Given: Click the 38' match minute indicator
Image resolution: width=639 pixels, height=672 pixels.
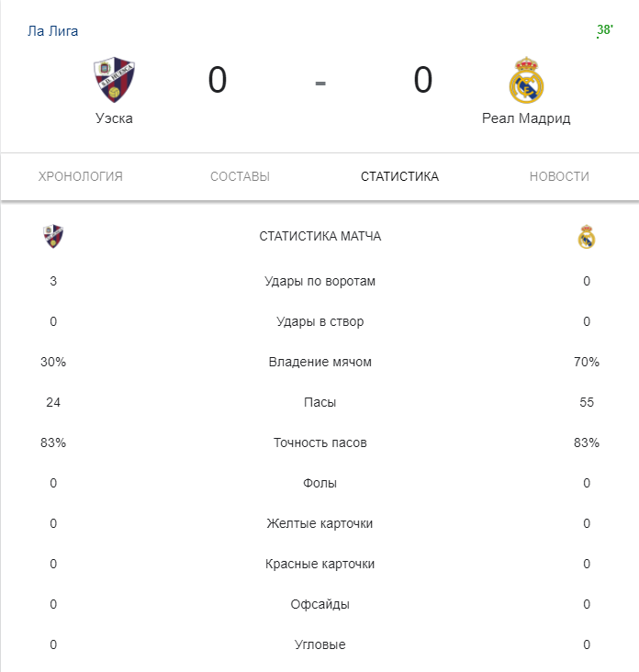Looking at the screenshot, I should 605,31.
